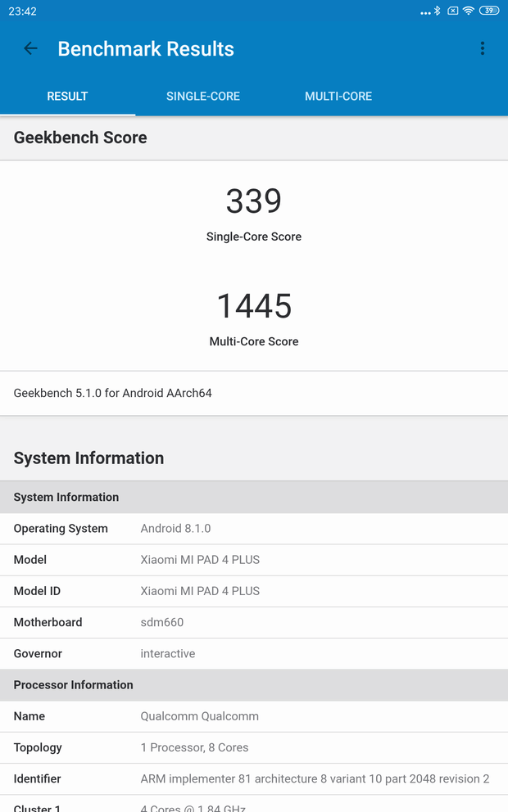
Task: Tap the Android 8.1.0 value
Action: click(175, 529)
